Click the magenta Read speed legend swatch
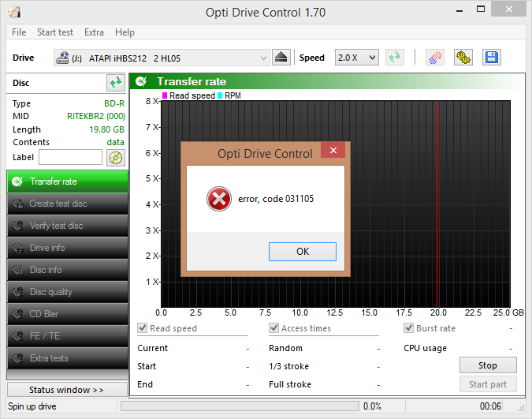The image size is (532, 419). click(x=165, y=95)
